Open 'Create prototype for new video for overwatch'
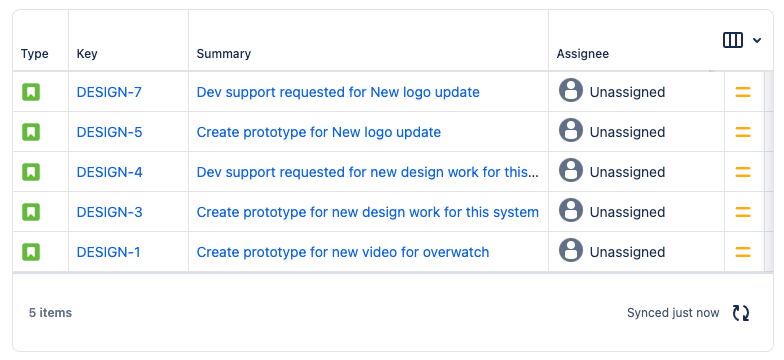 click(x=342, y=252)
